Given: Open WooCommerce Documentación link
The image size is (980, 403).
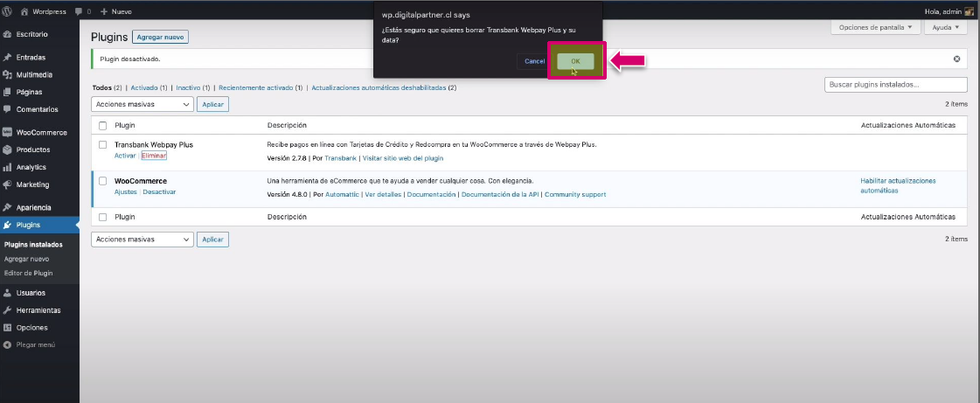Looking at the screenshot, I should [431, 194].
